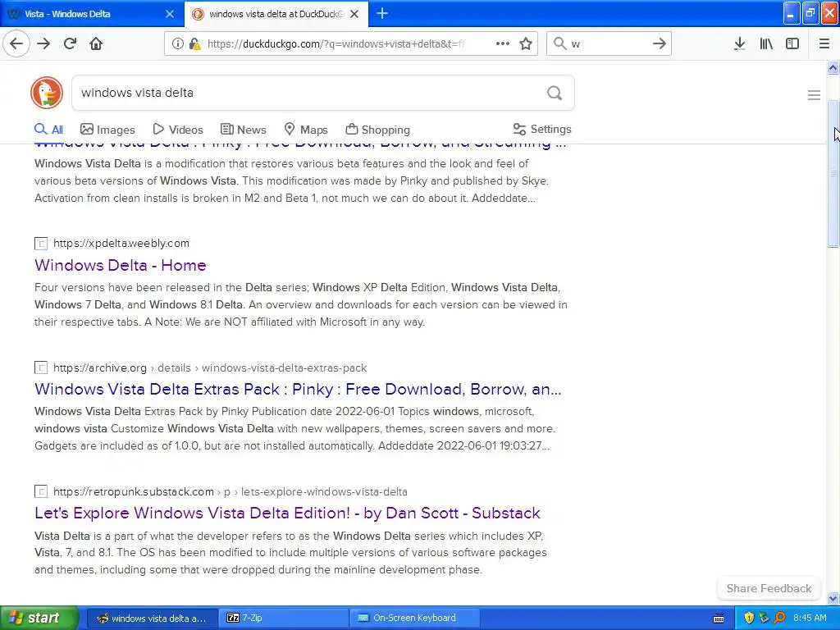Click the https://xpdelta.weebly.com URL
This screenshot has height=630, width=840.
pos(121,243)
